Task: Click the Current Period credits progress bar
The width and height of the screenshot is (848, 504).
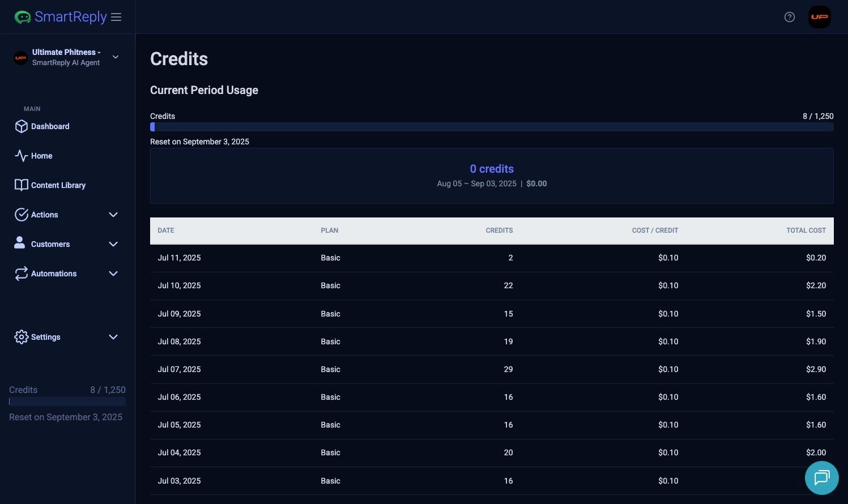Action: tap(492, 127)
